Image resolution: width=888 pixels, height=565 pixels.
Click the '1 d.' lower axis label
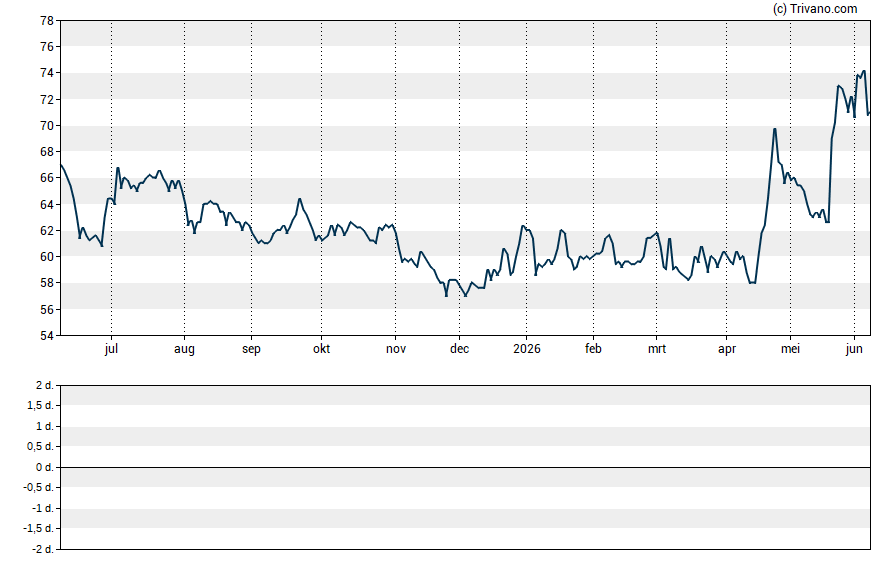tap(44, 426)
